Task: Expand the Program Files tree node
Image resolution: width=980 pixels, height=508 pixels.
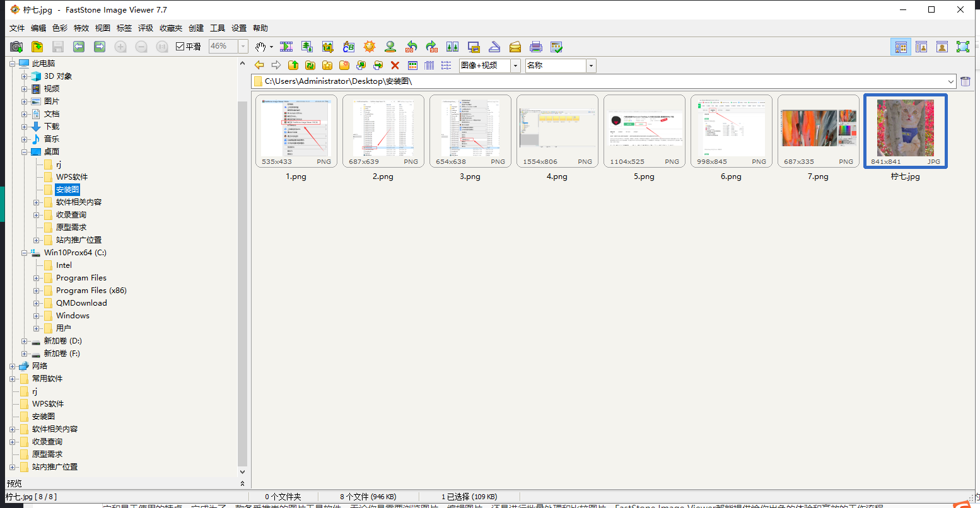Action: pos(37,277)
